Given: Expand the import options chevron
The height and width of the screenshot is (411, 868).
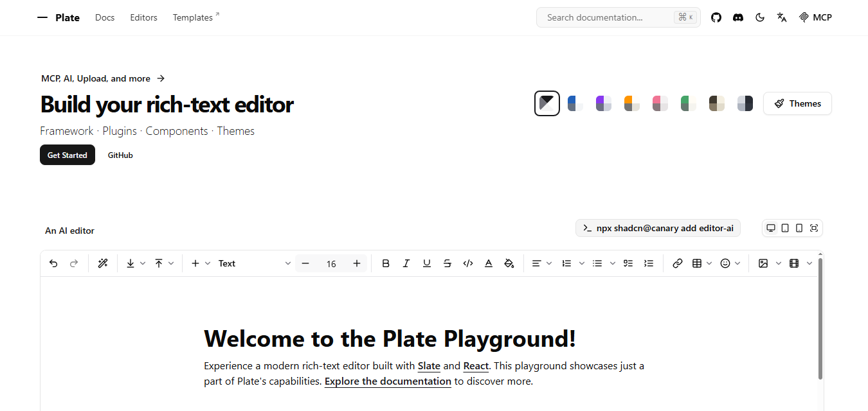Looking at the screenshot, I should tap(171, 263).
